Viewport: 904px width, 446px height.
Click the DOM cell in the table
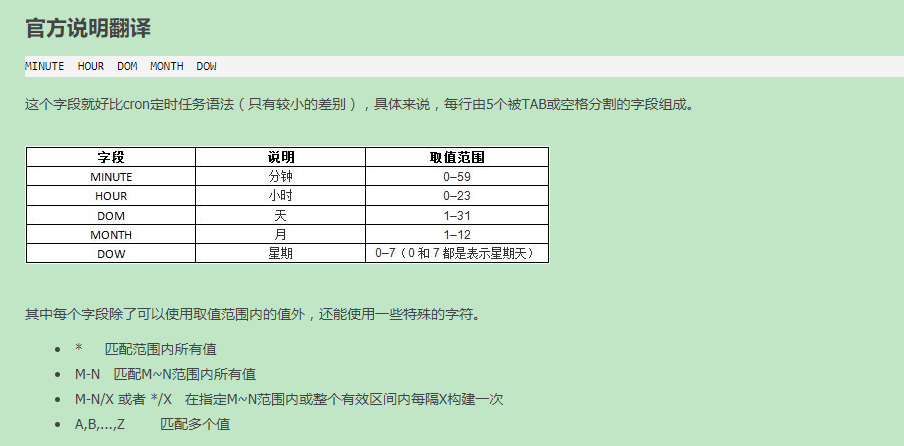pos(111,215)
